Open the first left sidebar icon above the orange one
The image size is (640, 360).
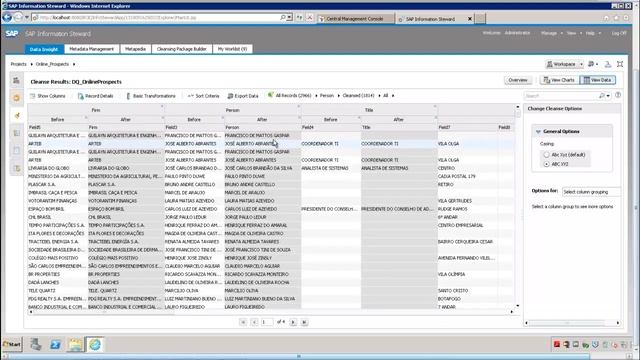[x=16, y=80]
